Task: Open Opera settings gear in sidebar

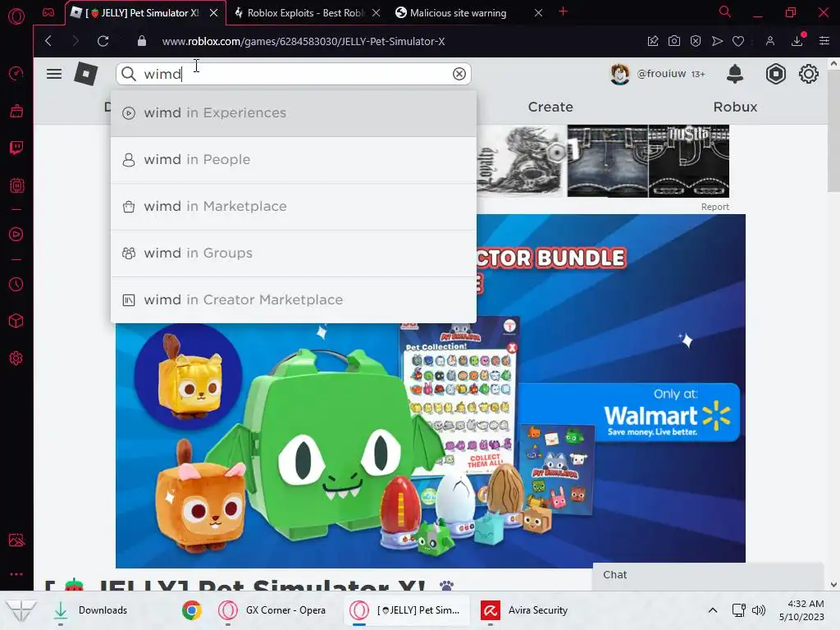Action: [16, 358]
